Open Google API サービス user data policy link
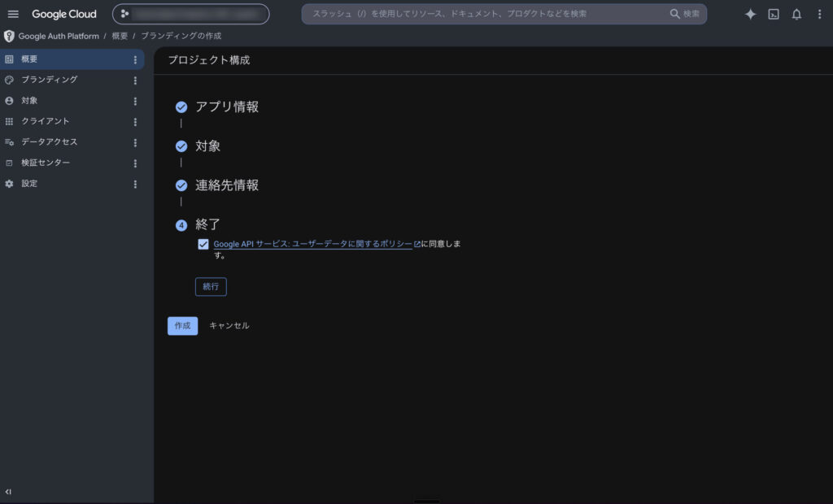This screenshot has width=833, height=504. (x=313, y=244)
